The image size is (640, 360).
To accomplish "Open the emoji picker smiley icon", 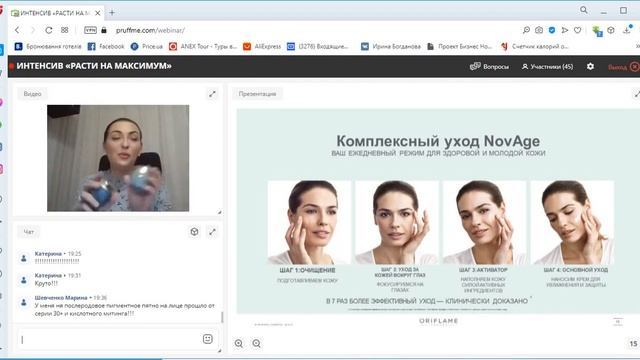I will (208, 339).
